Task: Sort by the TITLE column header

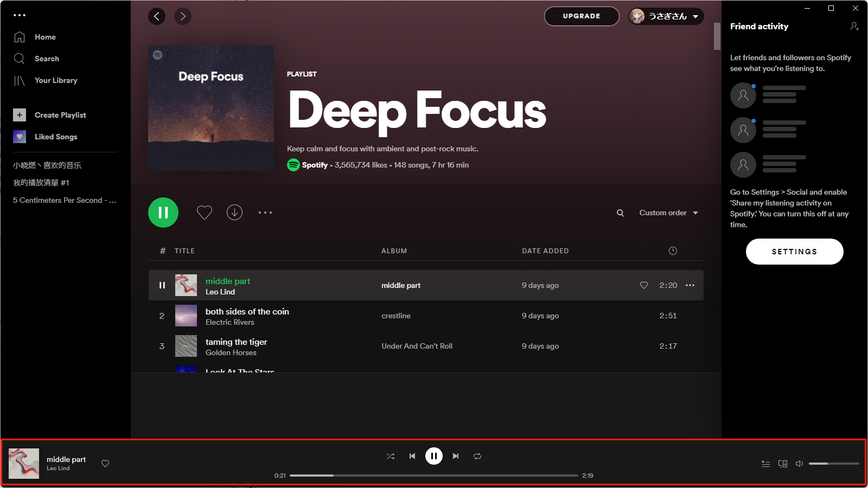Action: click(x=184, y=251)
